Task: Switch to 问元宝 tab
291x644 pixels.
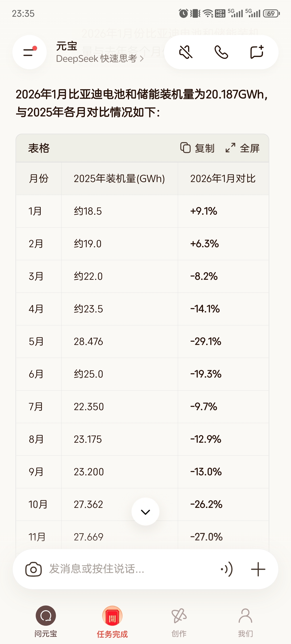Action: pos(46,621)
